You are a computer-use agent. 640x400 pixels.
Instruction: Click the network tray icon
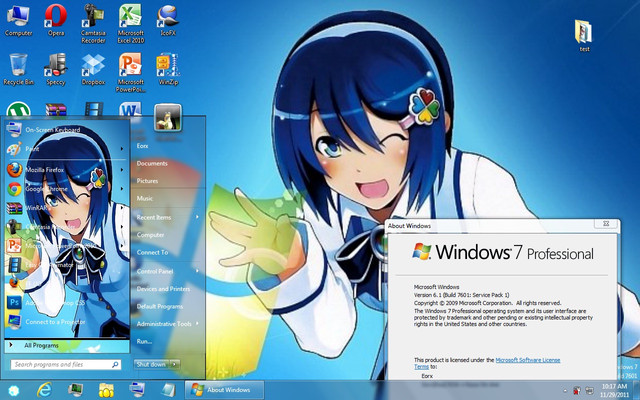pos(589,391)
